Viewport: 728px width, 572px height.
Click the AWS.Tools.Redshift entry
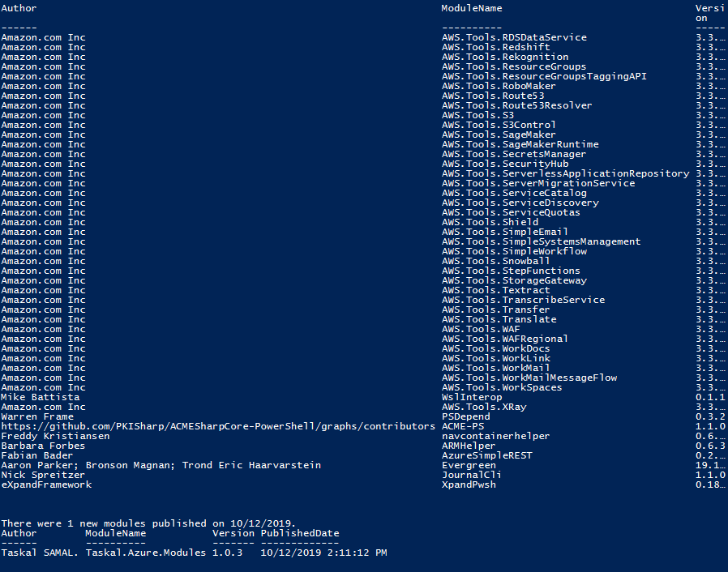(x=496, y=47)
